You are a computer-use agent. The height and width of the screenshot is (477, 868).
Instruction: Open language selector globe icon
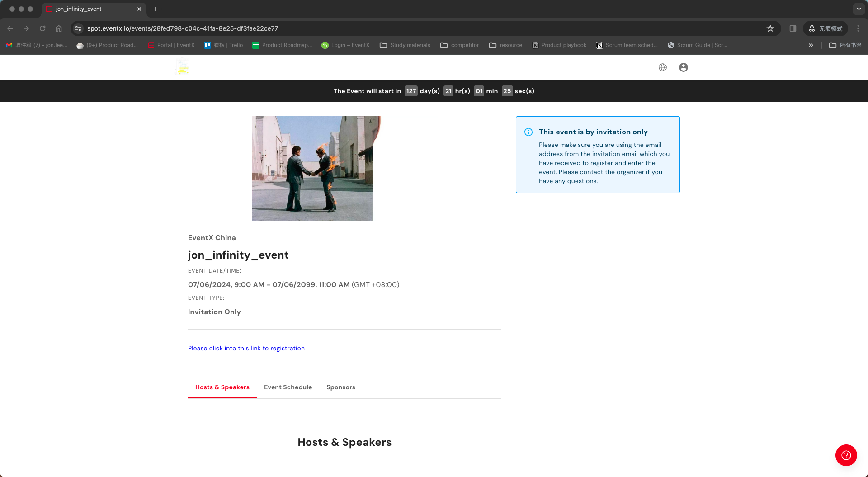[x=663, y=67]
